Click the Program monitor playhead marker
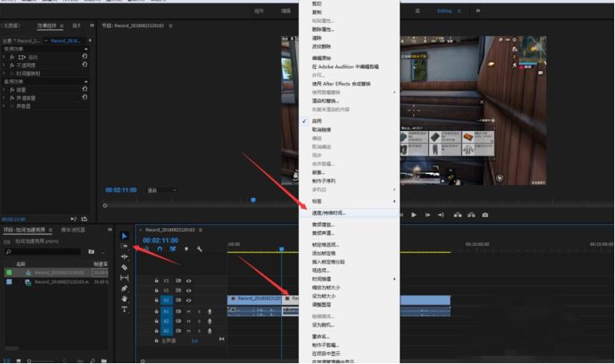Image resolution: width=615 pixels, height=364 pixels. click(x=253, y=200)
